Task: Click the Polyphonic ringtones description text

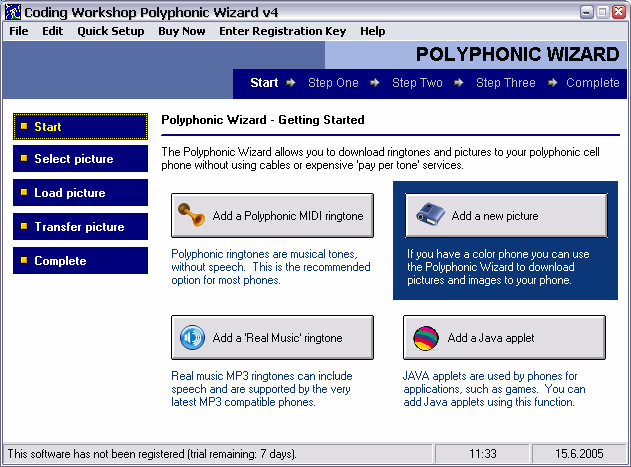Action: pyautogui.click(x=271, y=267)
